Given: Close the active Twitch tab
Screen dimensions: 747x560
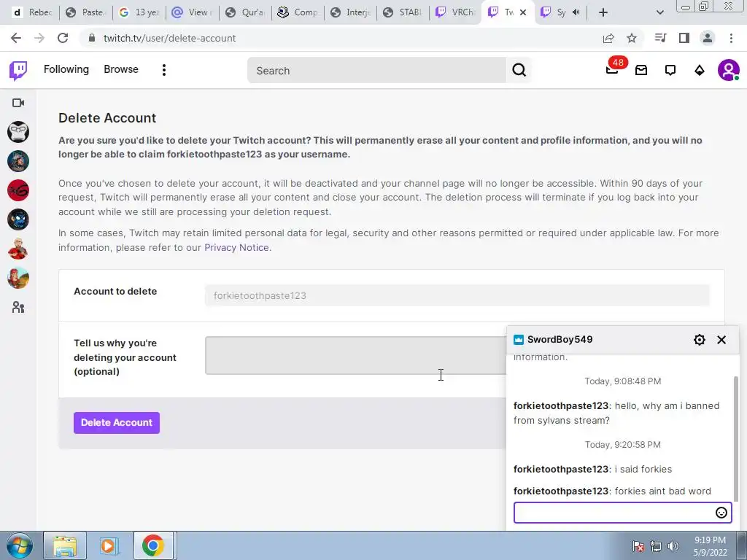Looking at the screenshot, I should [523, 12].
